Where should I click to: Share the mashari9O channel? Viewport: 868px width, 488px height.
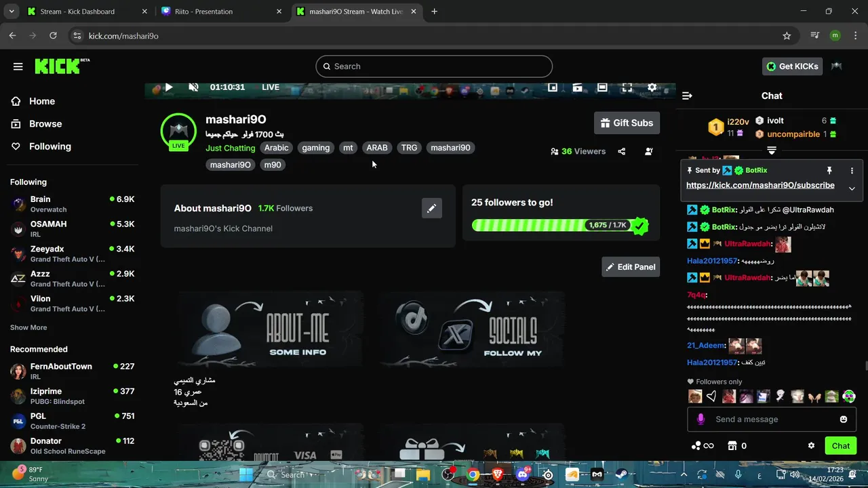[x=622, y=152]
